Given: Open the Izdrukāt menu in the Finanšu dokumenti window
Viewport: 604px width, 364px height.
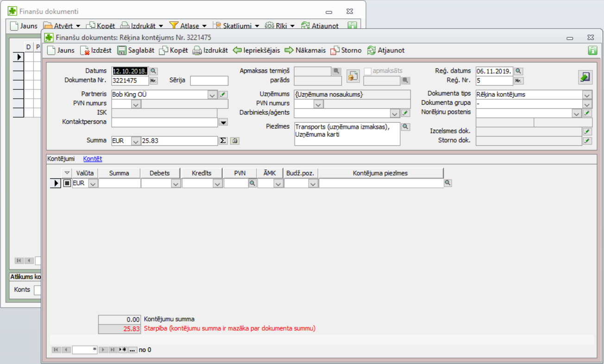Looking at the screenshot, I should point(142,26).
